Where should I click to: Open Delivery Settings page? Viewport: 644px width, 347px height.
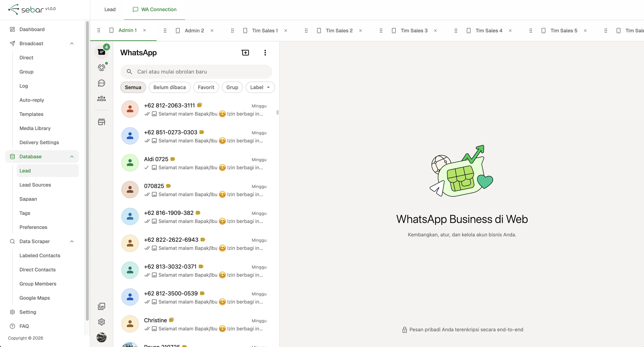[39, 143]
